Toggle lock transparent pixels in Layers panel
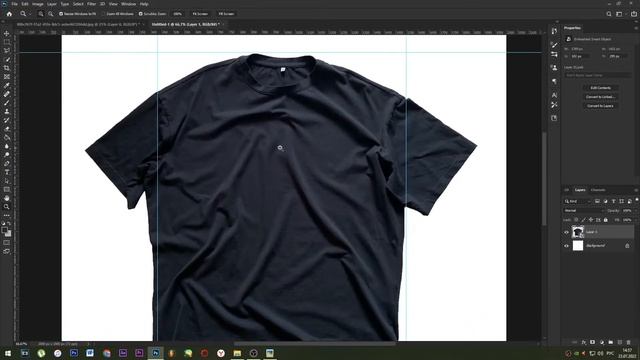 (576, 220)
